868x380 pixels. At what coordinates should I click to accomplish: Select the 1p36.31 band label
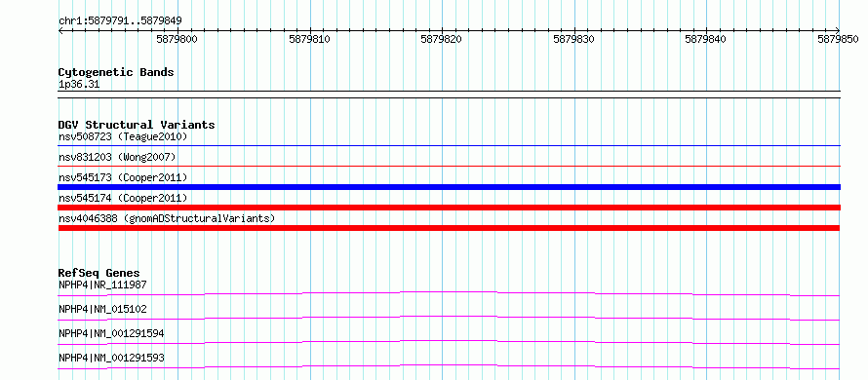79,85
